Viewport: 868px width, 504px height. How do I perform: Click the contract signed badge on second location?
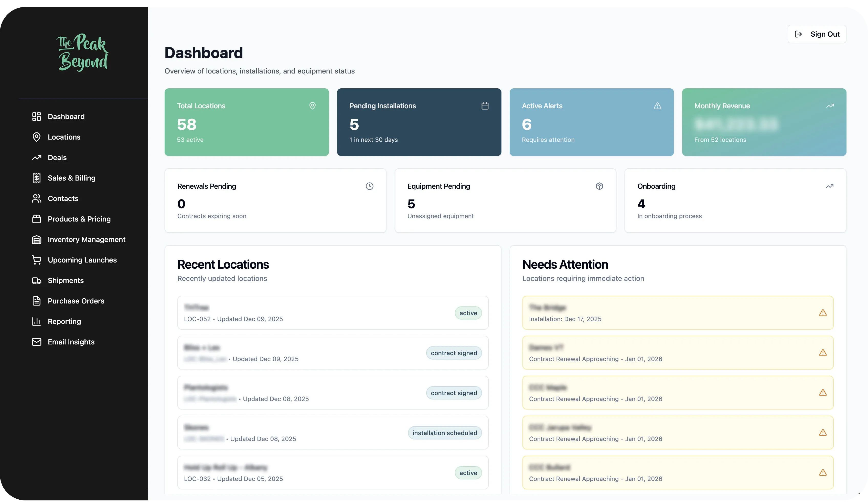click(x=454, y=353)
